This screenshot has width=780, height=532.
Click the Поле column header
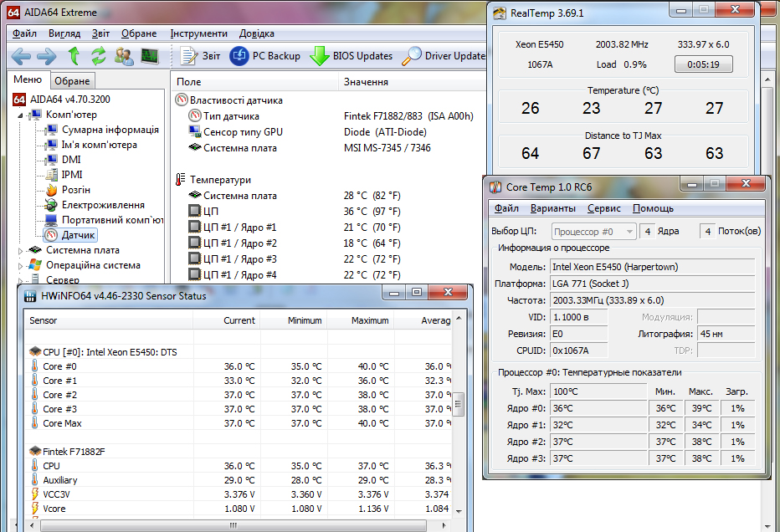pos(255,81)
